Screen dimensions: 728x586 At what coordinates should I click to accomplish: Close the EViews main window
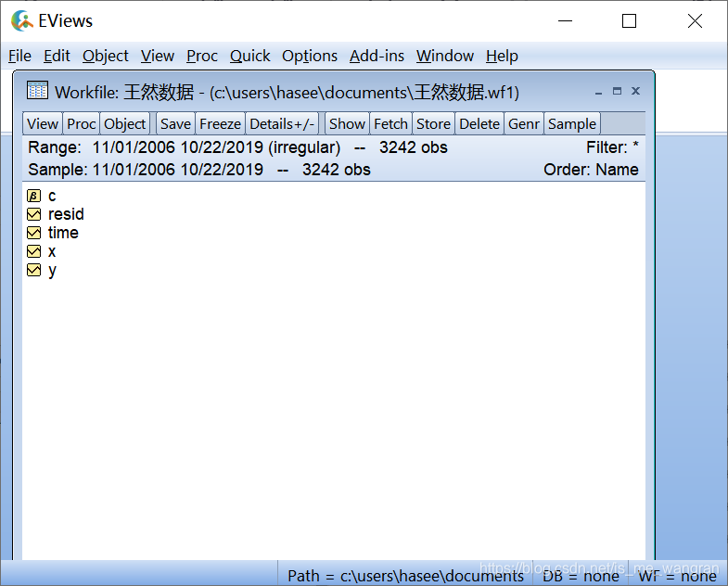(695, 21)
